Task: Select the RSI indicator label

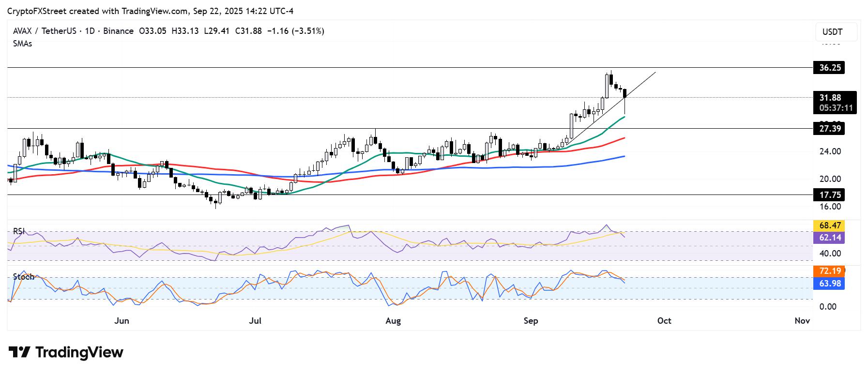Action: click(x=19, y=231)
